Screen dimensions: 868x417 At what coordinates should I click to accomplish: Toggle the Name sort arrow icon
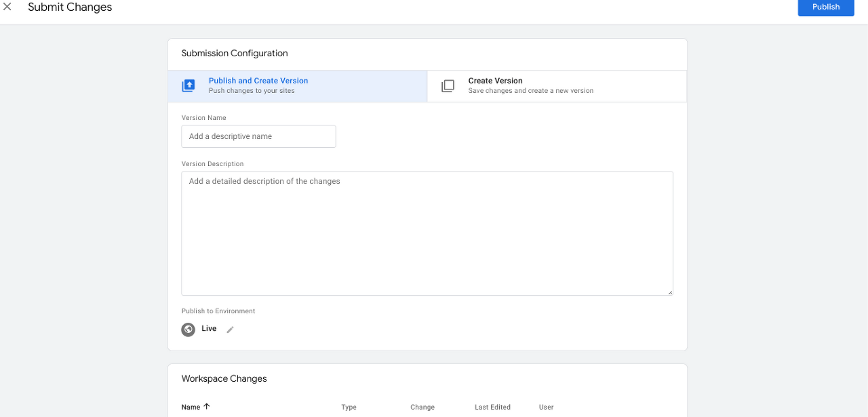[207, 407]
